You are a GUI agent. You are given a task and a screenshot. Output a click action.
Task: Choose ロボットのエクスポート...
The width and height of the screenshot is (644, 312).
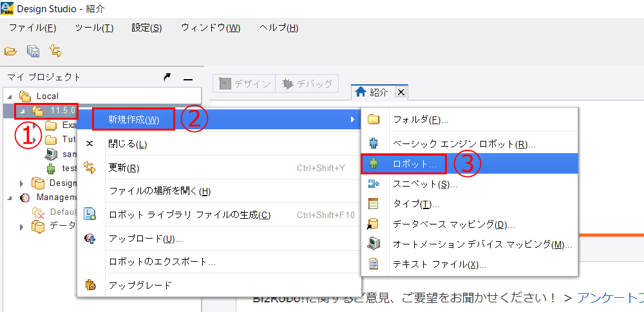pos(219,262)
